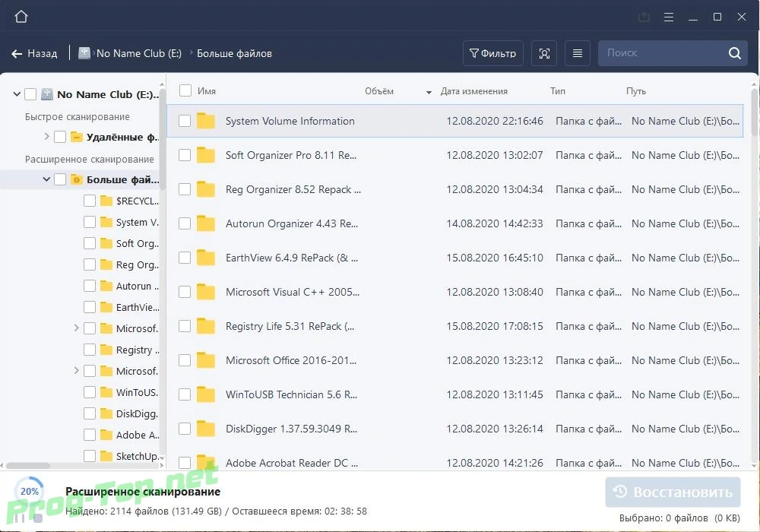Check the No Name Club (E:) tree checkbox

tap(30, 94)
